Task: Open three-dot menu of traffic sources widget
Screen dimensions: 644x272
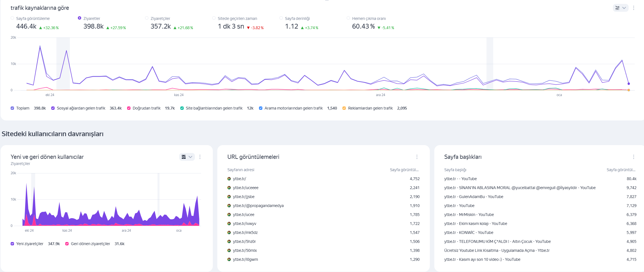Action: (x=634, y=8)
